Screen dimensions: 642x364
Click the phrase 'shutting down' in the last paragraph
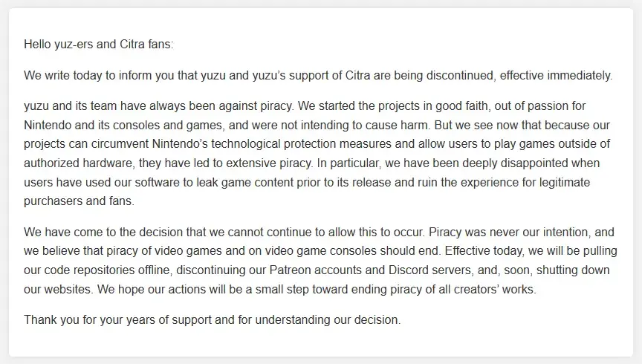(x=573, y=270)
